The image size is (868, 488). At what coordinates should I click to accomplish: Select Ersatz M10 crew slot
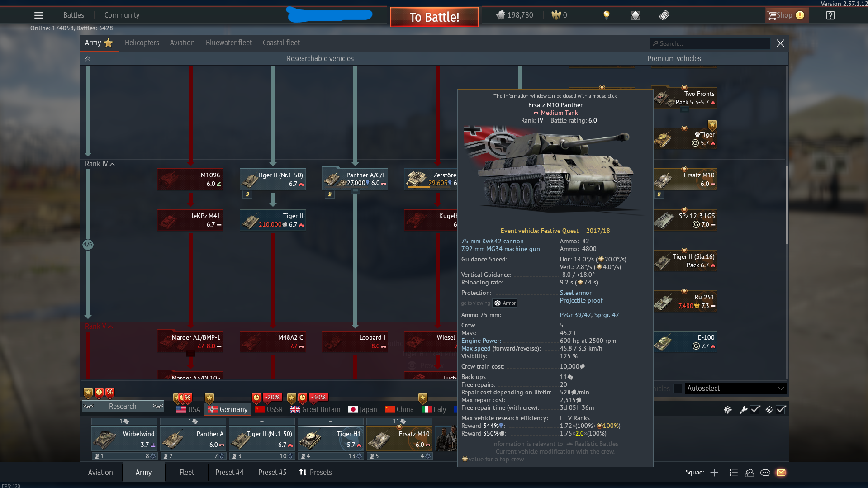(399, 439)
